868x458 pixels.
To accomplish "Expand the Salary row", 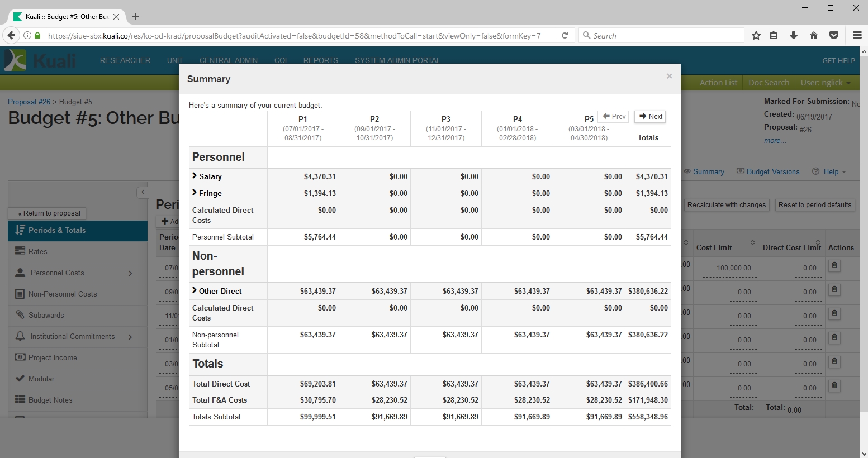I will tap(207, 176).
